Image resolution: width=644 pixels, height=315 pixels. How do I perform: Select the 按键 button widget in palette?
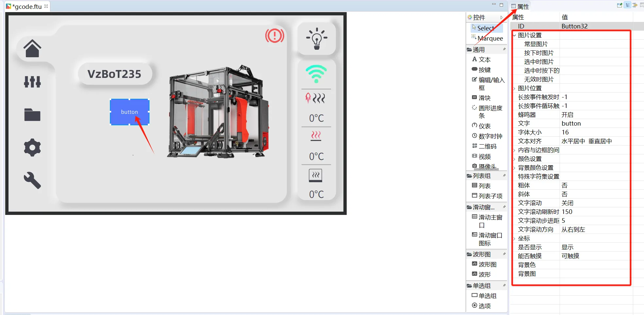[x=484, y=70]
